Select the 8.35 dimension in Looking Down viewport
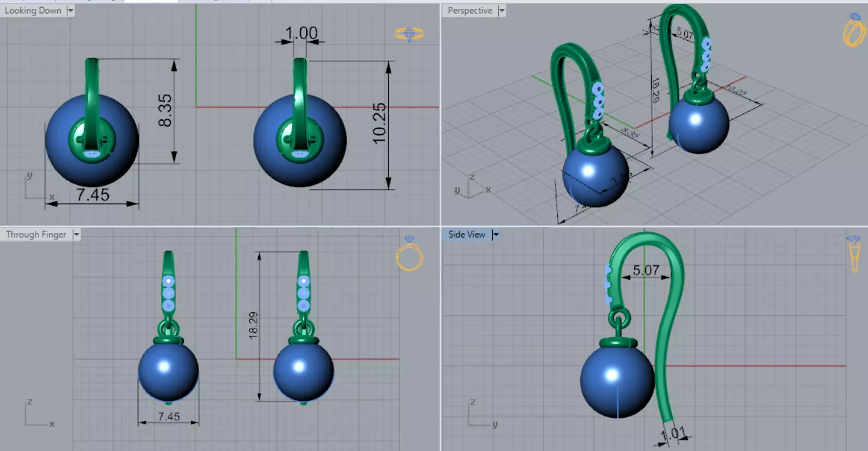Screen dimensions: 868x451 pyautogui.click(x=165, y=111)
